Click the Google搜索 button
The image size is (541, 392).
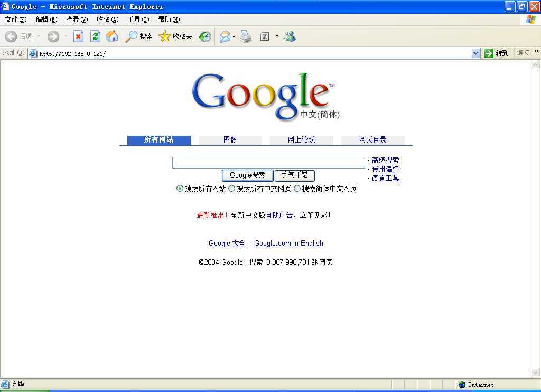point(247,175)
